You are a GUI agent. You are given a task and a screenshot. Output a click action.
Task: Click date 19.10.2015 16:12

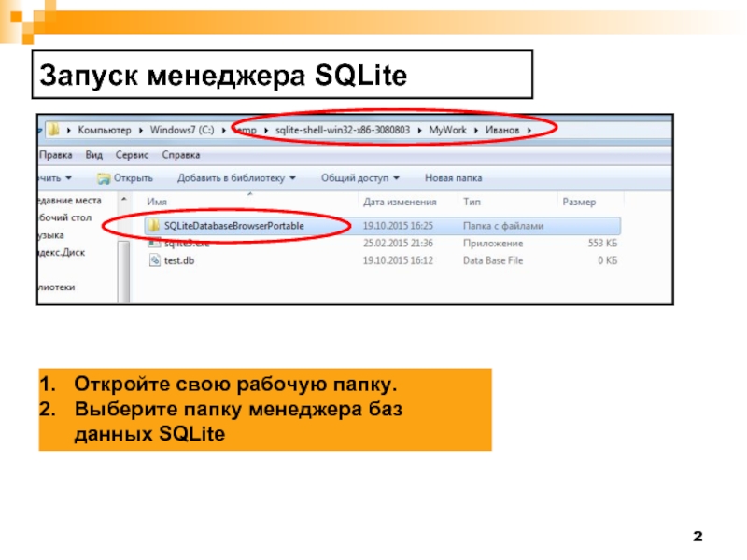398,260
